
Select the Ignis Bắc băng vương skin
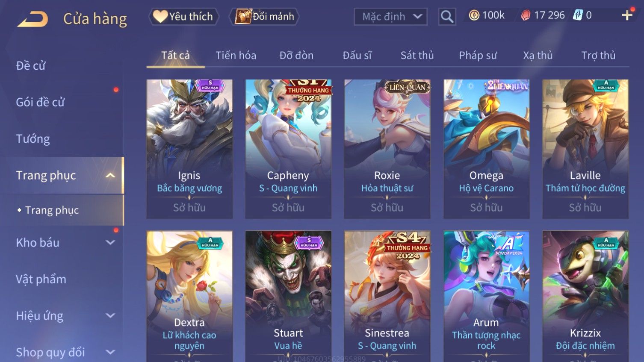(x=189, y=149)
